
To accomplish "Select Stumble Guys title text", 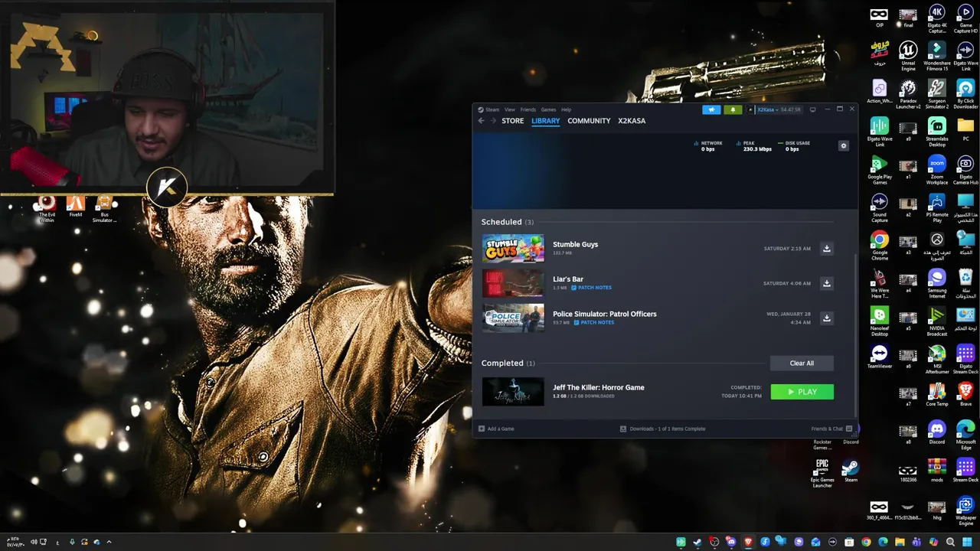I will [x=575, y=244].
